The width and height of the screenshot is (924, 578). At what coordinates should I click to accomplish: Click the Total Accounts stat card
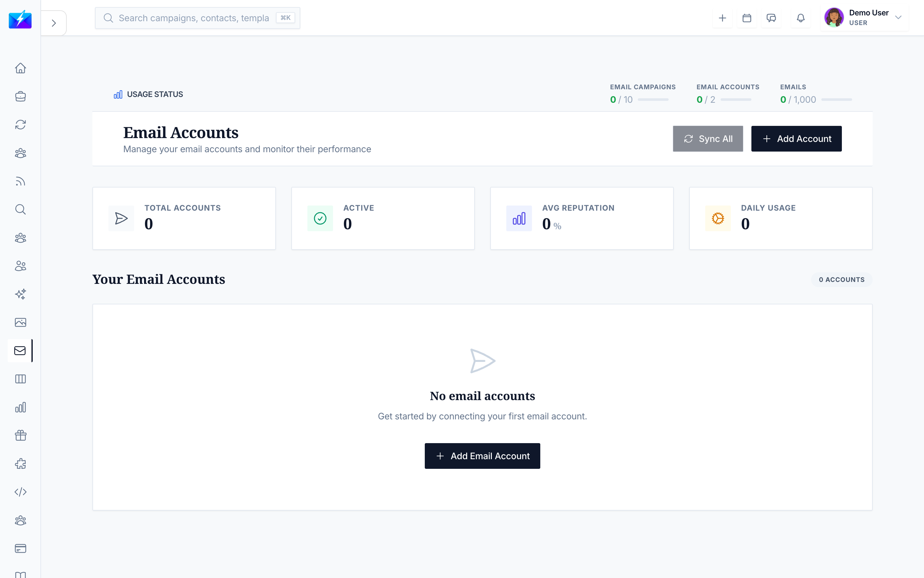tap(184, 218)
